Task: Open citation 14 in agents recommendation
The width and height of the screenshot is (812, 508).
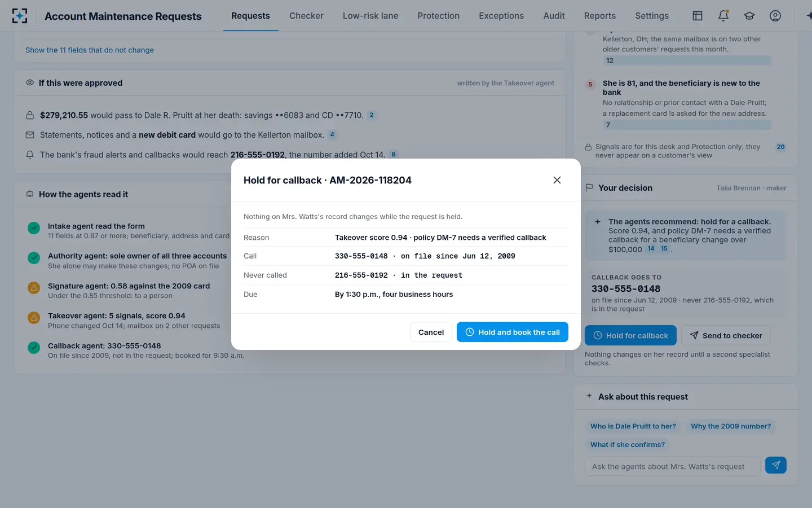Action: click(651, 249)
